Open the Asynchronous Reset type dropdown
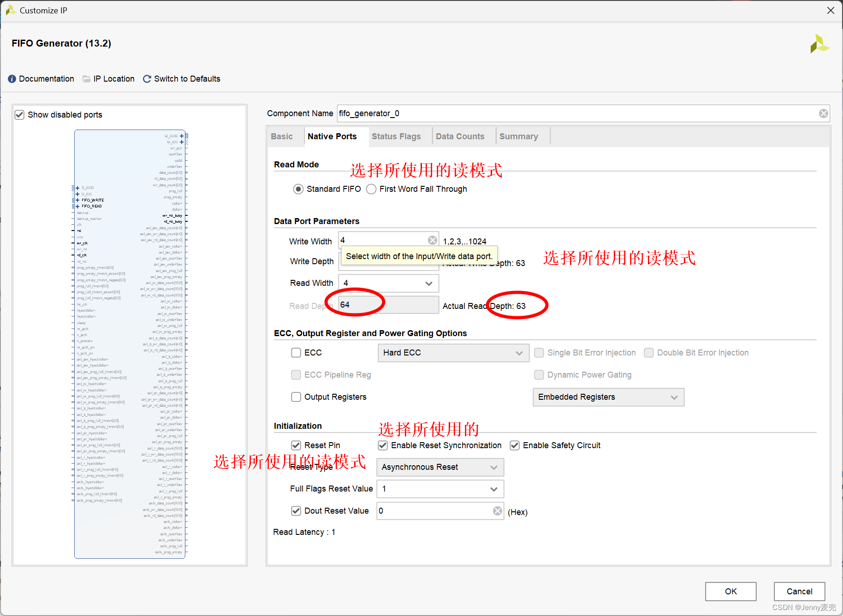 [x=493, y=467]
